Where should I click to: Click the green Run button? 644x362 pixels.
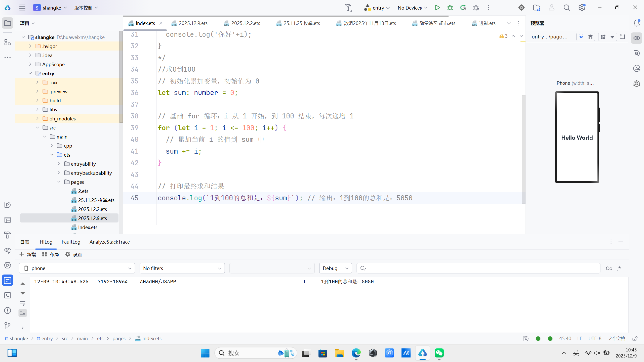pos(437,8)
